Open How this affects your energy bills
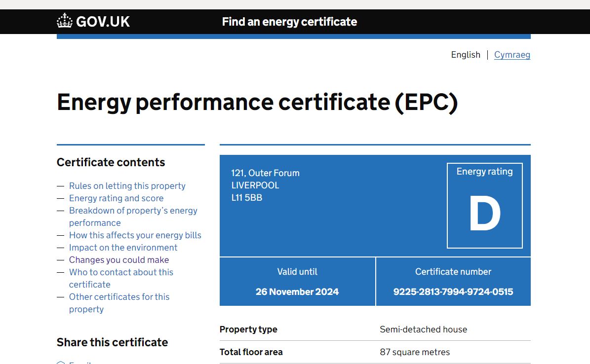The image size is (590, 364). 135,235
